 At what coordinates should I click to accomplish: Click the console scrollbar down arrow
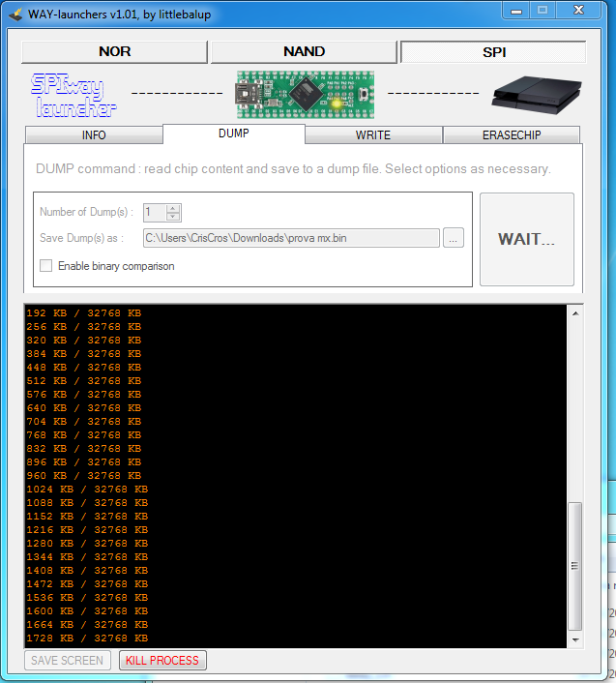click(x=575, y=640)
